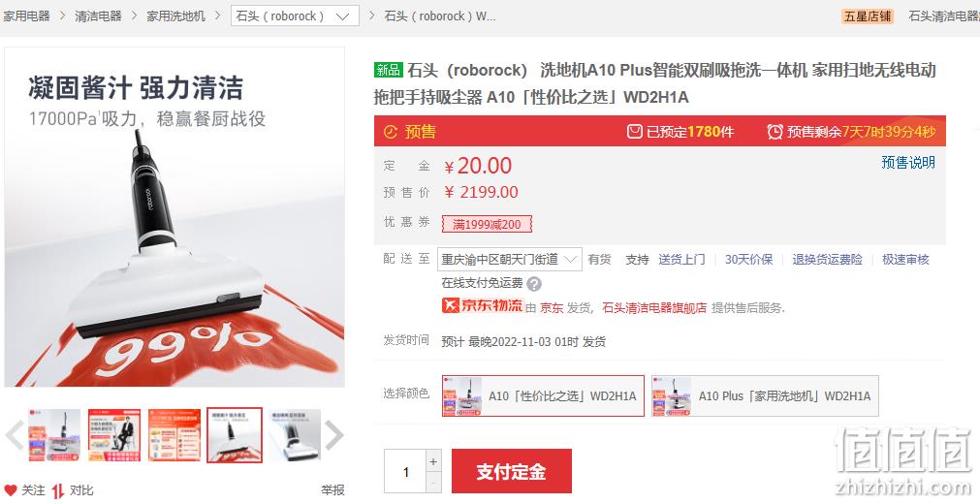980x504 pixels.
Task: Claim the 满1999减200 coupon
Action: coord(487,224)
